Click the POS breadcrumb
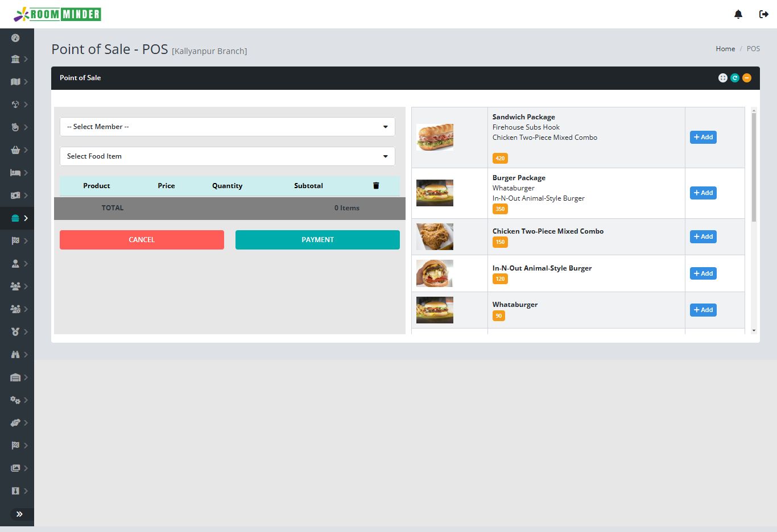 point(753,49)
